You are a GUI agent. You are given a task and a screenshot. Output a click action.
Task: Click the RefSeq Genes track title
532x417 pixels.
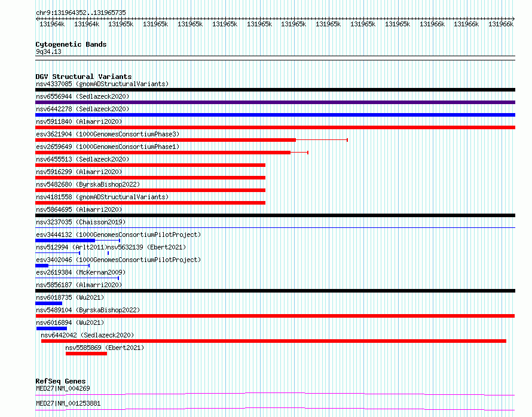[x=60, y=381]
